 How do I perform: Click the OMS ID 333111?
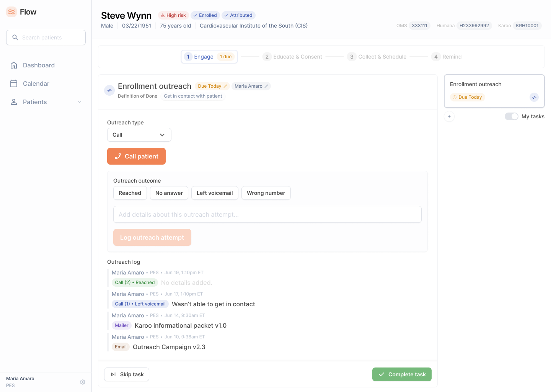click(x=419, y=26)
